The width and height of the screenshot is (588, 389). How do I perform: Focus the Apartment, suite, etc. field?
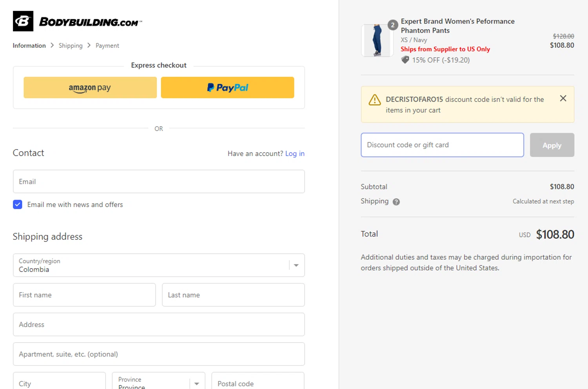[x=159, y=354]
